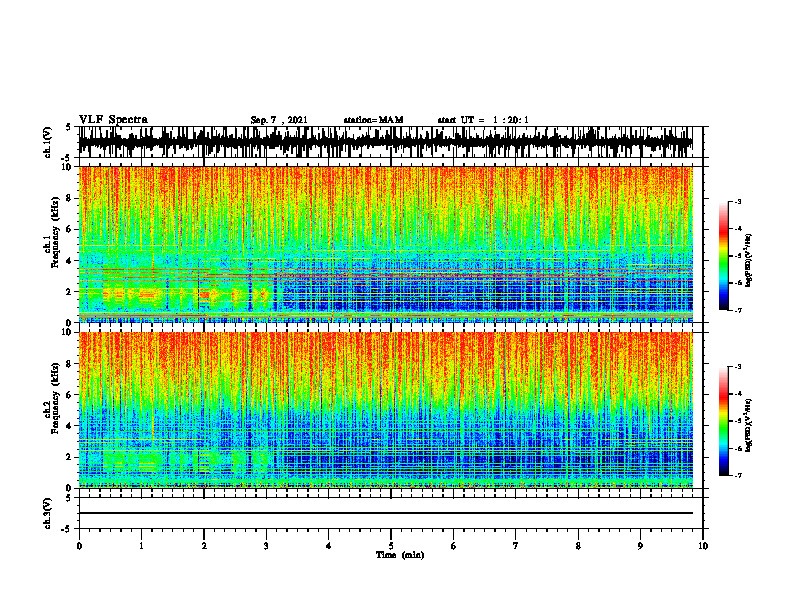792x612 pixels.
Task: Click the log(PSD) unit label beside ch.2 color bar
Action: tap(749, 425)
